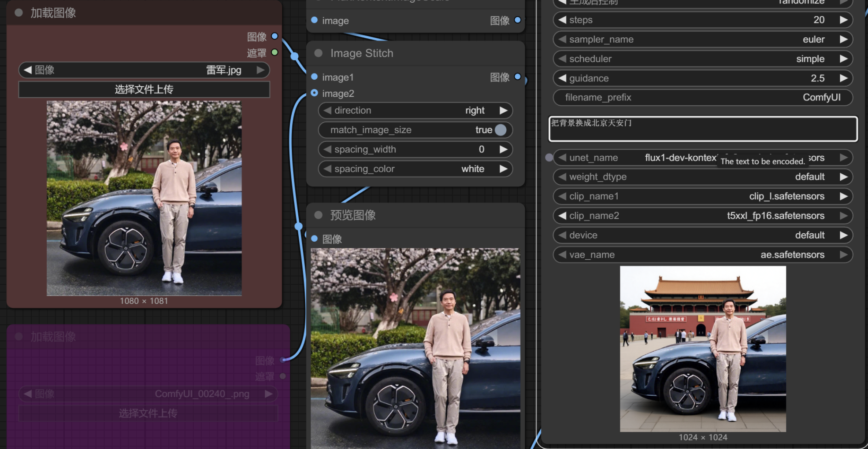Click the 加载图像 title of 雷军.jpg node
This screenshot has width=868, height=449.
click(x=53, y=13)
